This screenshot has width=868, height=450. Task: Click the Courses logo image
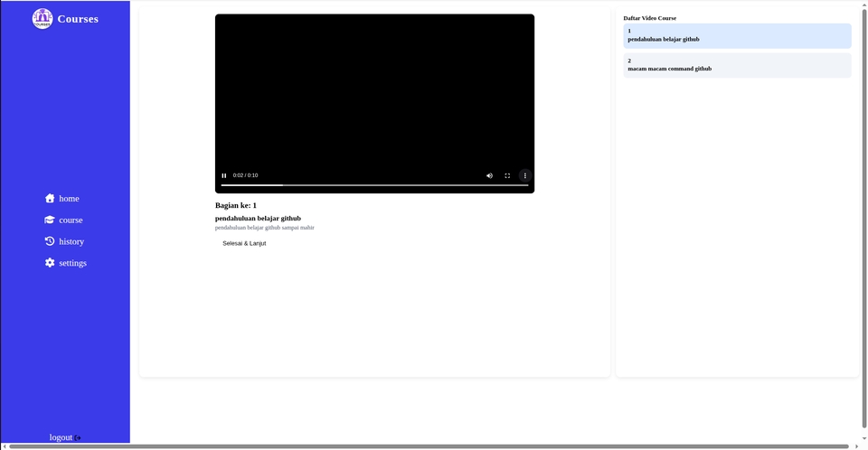pos(42,18)
